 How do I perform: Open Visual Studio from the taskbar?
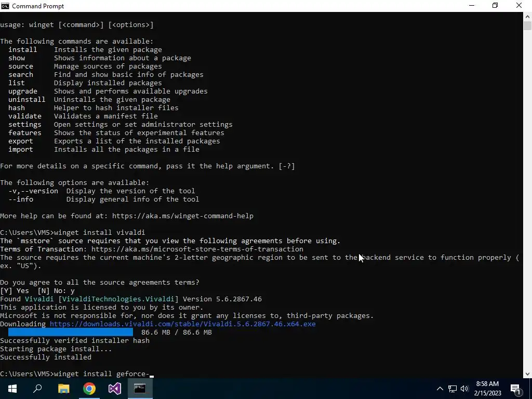115,389
